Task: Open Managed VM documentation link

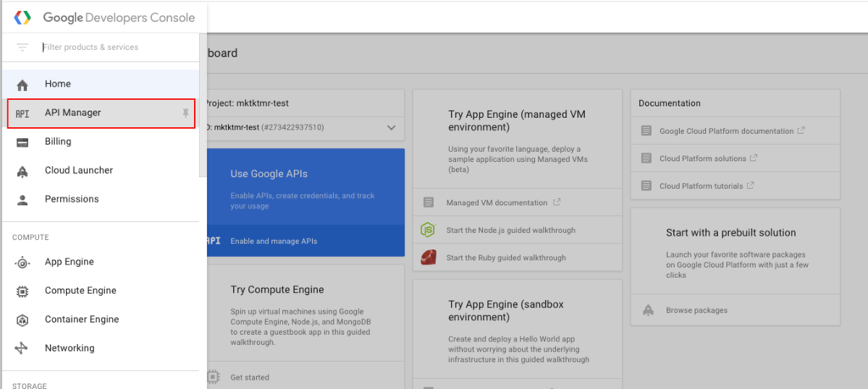Action: click(x=497, y=203)
